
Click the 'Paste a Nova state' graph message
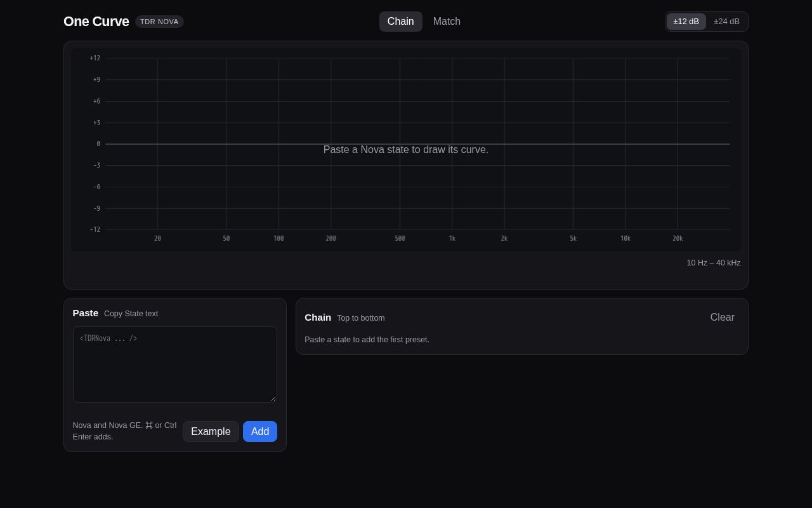point(406,150)
